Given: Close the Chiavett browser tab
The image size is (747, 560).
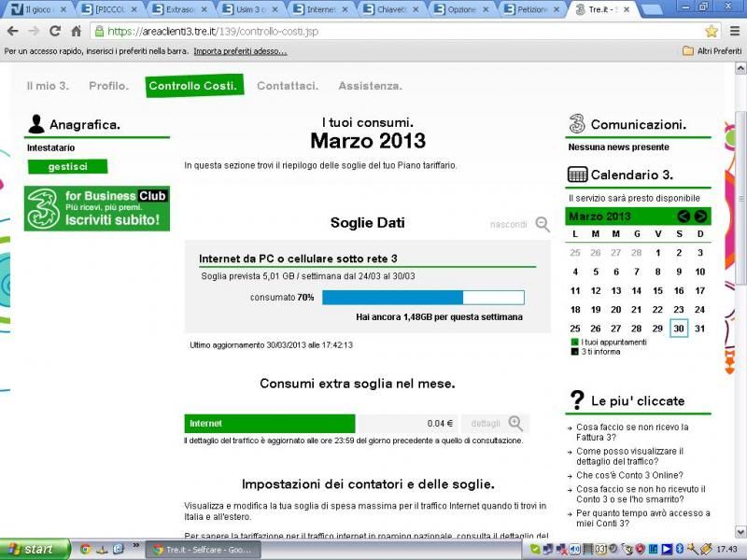Looking at the screenshot, I should pos(416,9).
